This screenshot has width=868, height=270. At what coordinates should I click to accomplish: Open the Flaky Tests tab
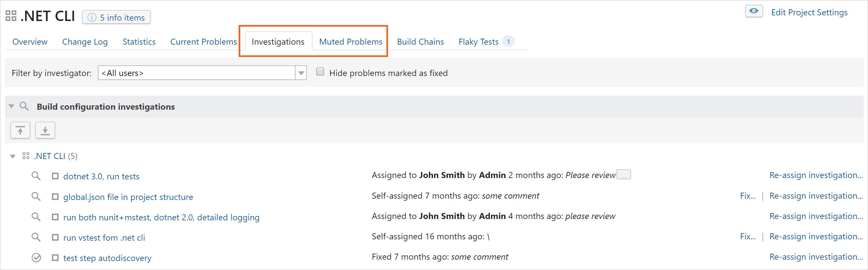(x=478, y=42)
